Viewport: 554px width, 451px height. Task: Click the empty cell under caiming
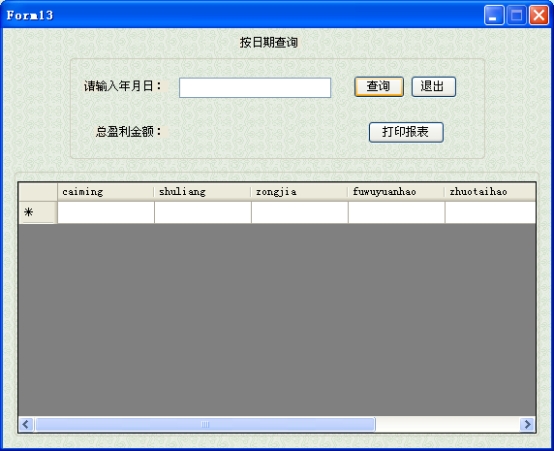(x=106, y=212)
